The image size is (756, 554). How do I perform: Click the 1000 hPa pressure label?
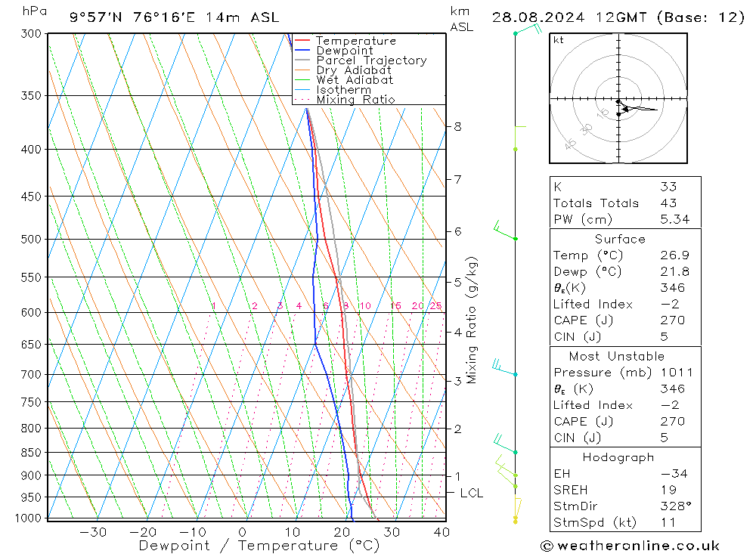coord(29,518)
